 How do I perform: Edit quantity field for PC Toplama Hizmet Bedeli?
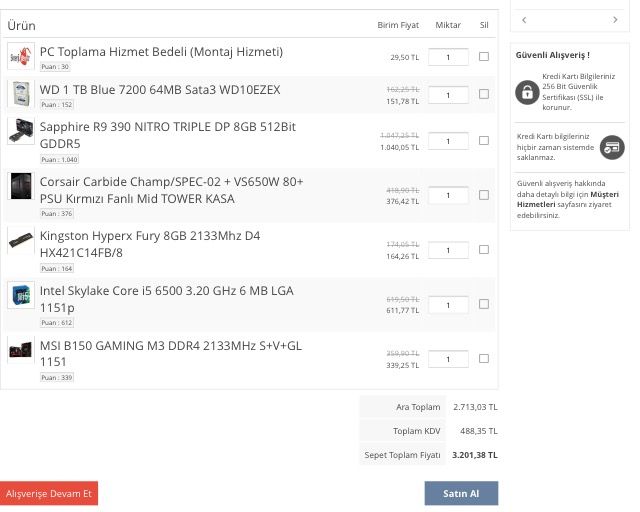[448, 57]
